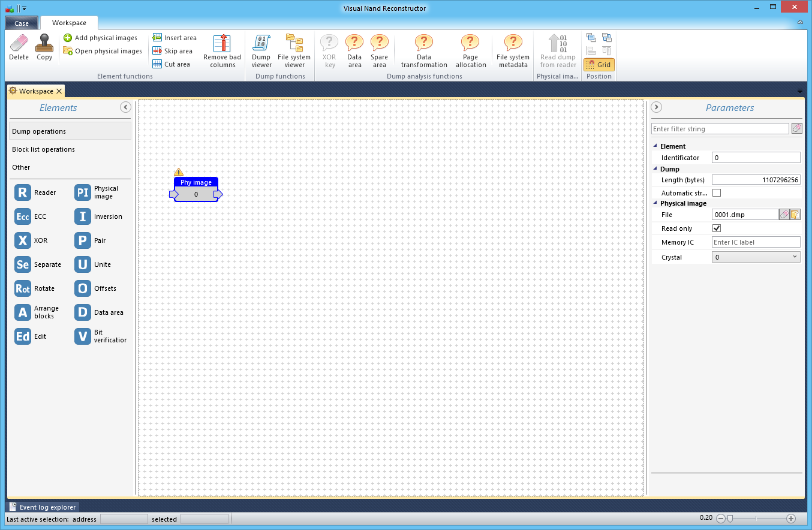Image resolution: width=812 pixels, height=530 pixels.
Task: Add a Pair element
Action: click(x=91, y=240)
